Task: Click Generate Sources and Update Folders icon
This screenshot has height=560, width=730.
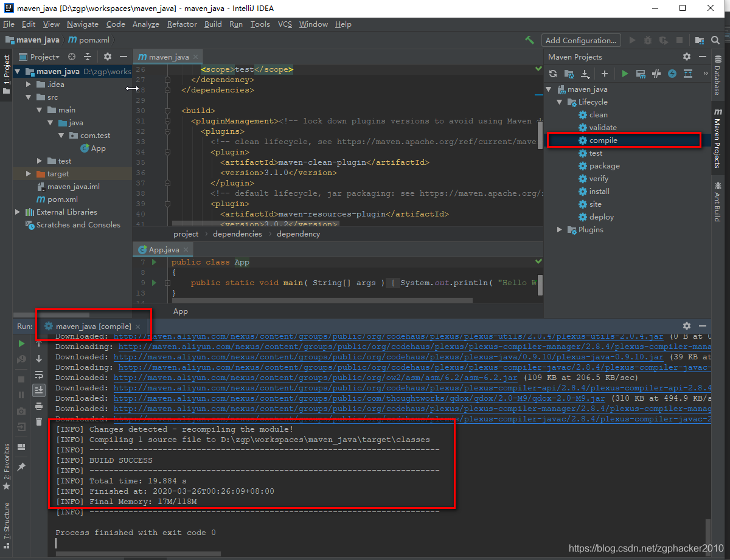Action: (569, 74)
